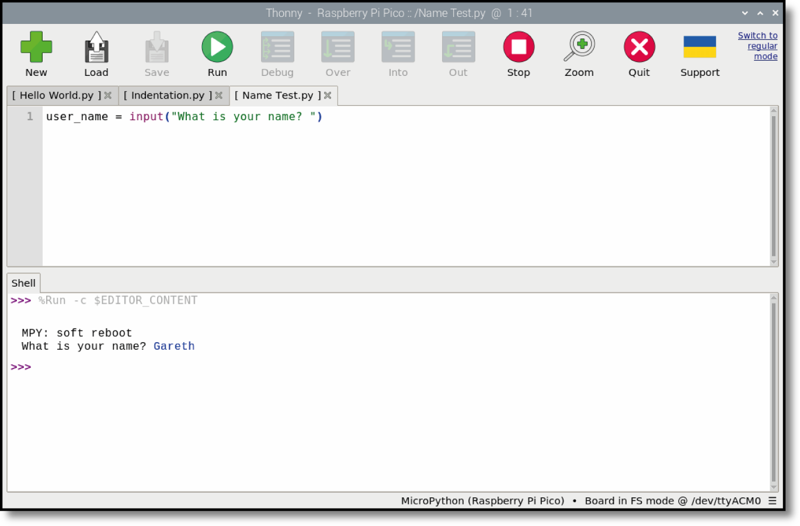
Task: Click the input function call in code
Action: (x=146, y=117)
